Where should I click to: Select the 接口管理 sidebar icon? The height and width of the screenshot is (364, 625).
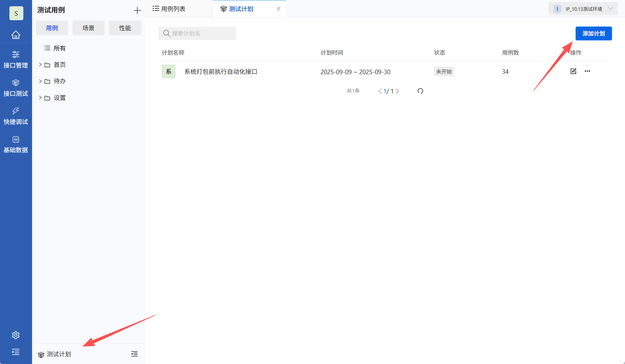(x=16, y=59)
